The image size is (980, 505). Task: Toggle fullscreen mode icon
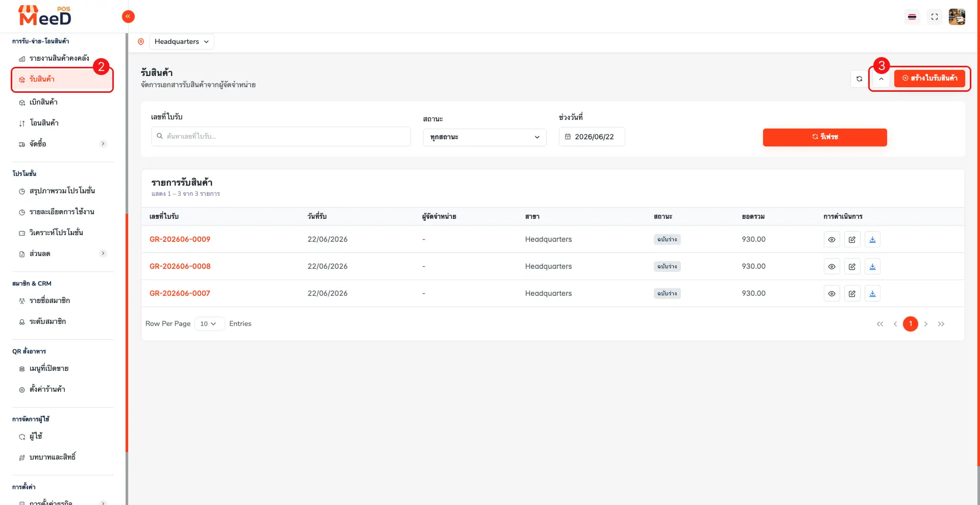[935, 17]
